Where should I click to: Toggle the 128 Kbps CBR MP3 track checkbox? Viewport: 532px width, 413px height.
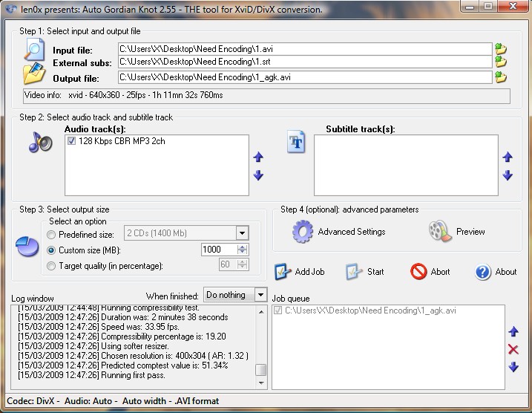[71, 140]
